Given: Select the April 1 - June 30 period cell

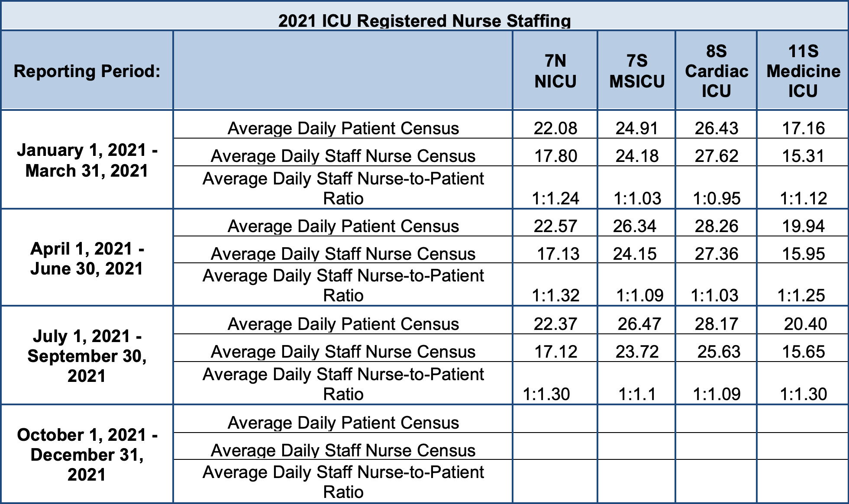Looking at the screenshot, I should (87, 258).
